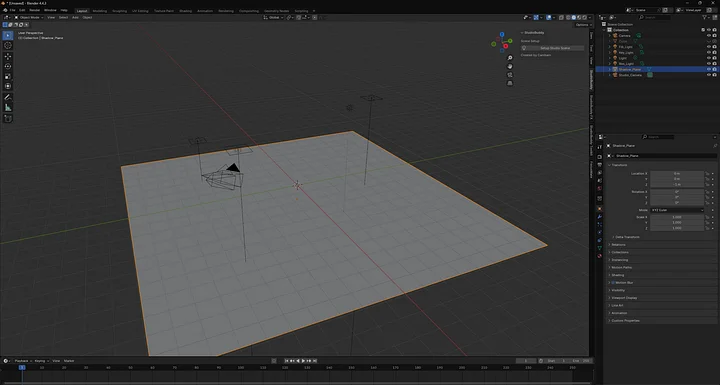The height and width of the screenshot is (385, 720).
Task: Toggle Motion Blur checkbox
Action: [613, 283]
